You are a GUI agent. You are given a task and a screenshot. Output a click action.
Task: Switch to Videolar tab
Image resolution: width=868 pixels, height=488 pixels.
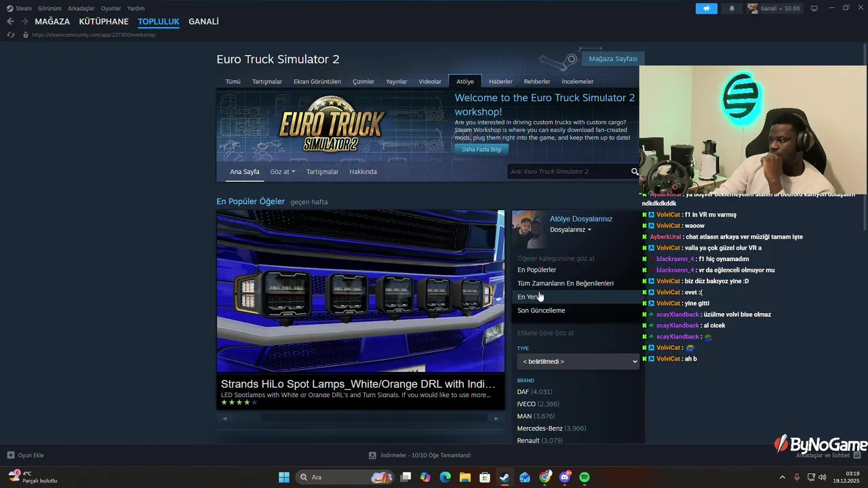[x=430, y=81]
